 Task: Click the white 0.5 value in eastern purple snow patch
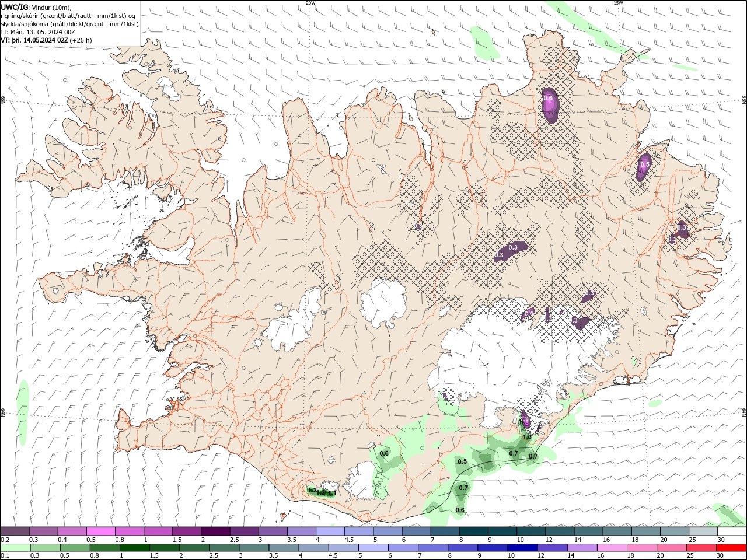[644, 165]
